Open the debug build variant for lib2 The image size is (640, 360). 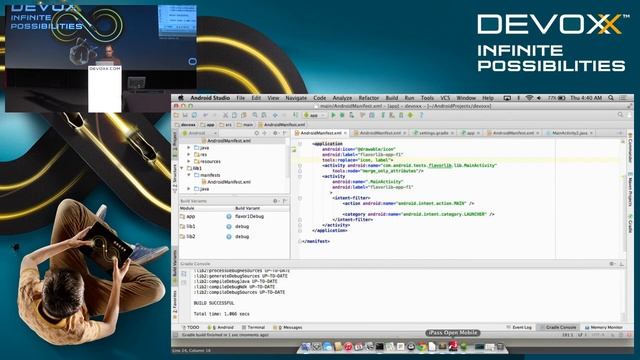(x=242, y=236)
